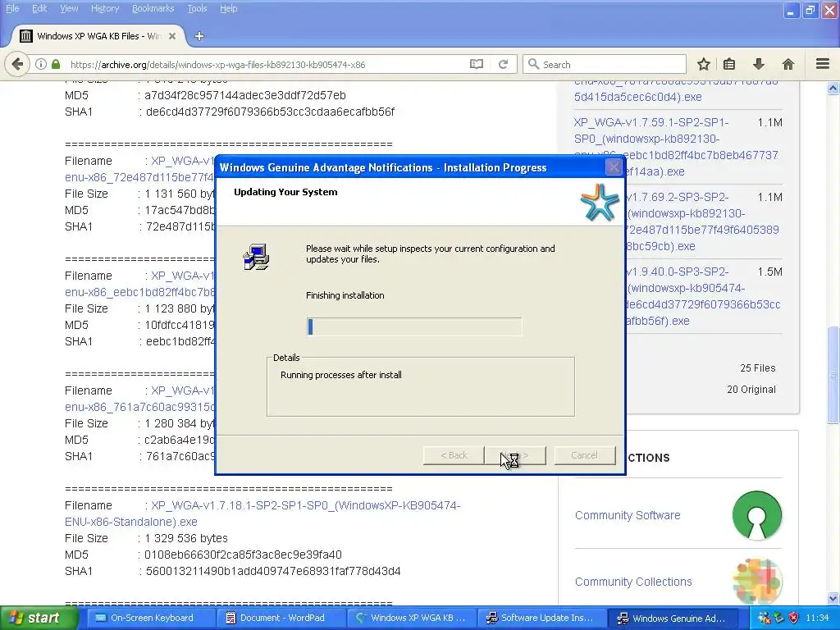
Task: Click the first system tray icon
Action: coord(764,618)
